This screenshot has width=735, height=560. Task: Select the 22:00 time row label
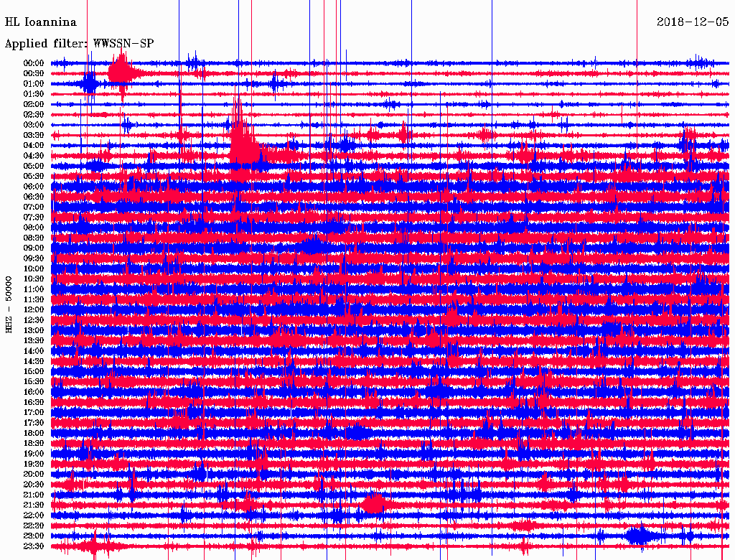click(x=34, y=516)
